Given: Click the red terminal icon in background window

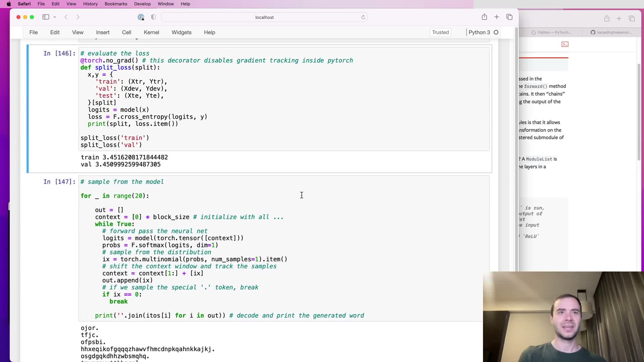Looking at the screenshot, I should [x=565, y=44].
